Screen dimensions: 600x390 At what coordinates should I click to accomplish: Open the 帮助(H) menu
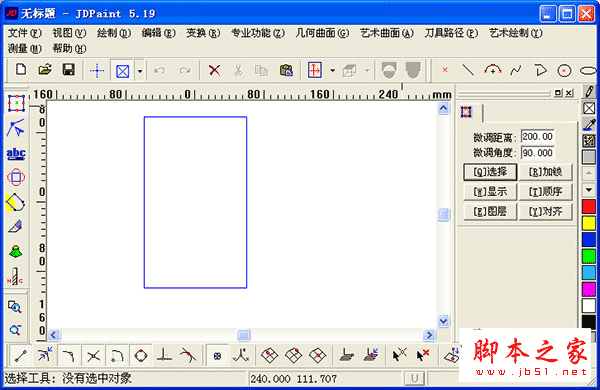pyautogui.click(x=69, y=49)
